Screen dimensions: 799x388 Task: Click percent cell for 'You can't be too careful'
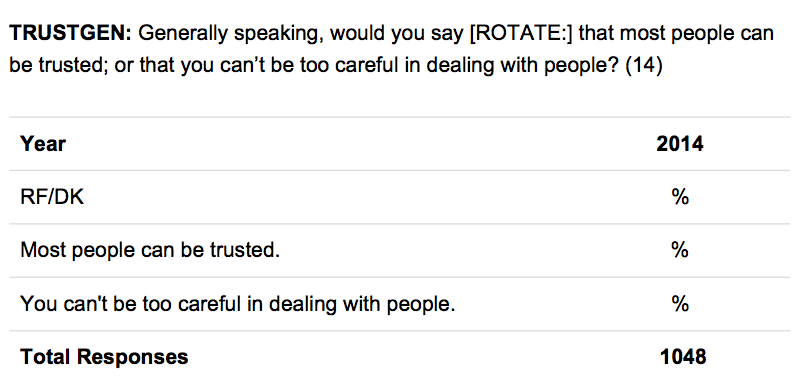point(680,304)
